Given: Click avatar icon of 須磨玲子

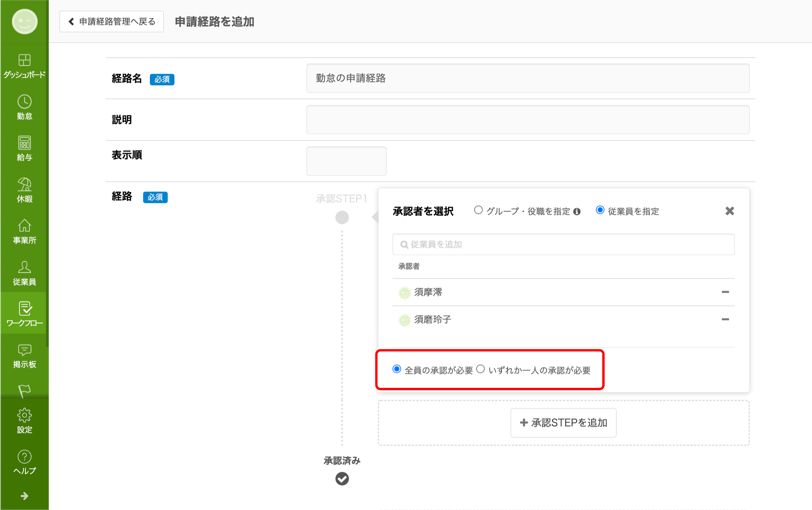Looking at the screenshot, I should [404, 320].
